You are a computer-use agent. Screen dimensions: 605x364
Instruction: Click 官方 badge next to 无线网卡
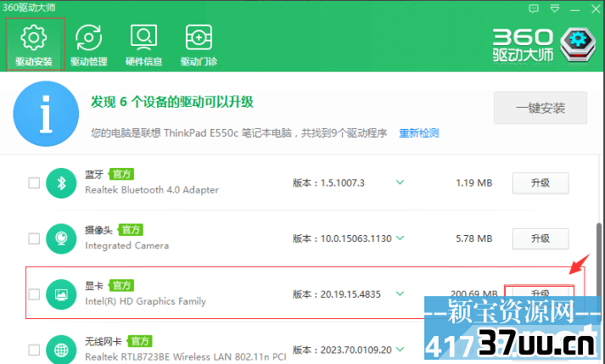point(140,341)
